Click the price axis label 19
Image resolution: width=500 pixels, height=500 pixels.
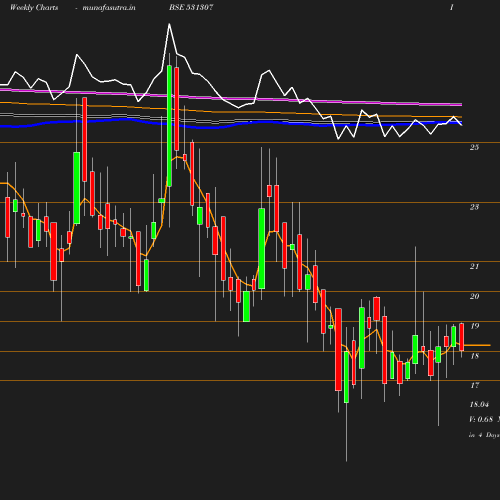click(474, 326)
